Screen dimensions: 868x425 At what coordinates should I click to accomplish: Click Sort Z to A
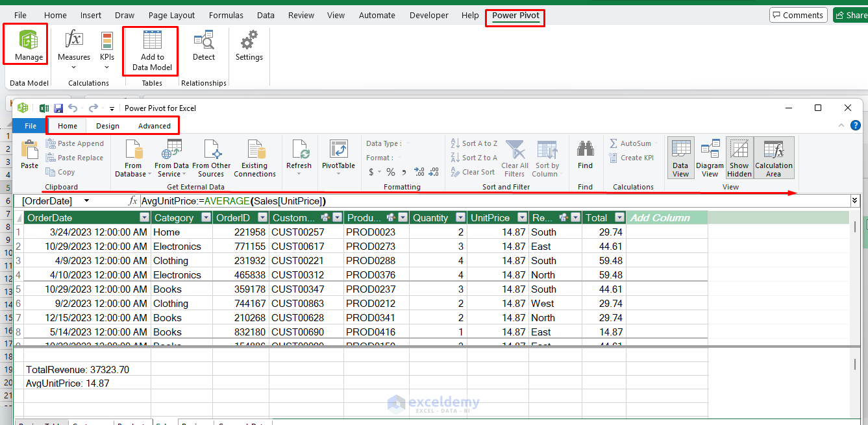pyautogui.click(x=474, y=158)
